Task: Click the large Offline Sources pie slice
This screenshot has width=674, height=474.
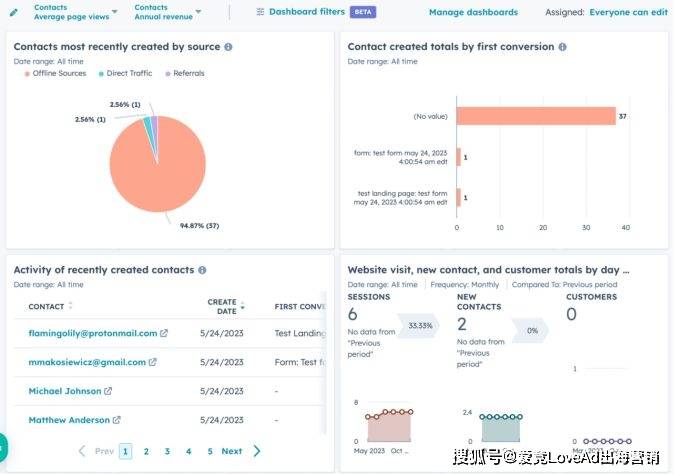Action: coord(158,172)
